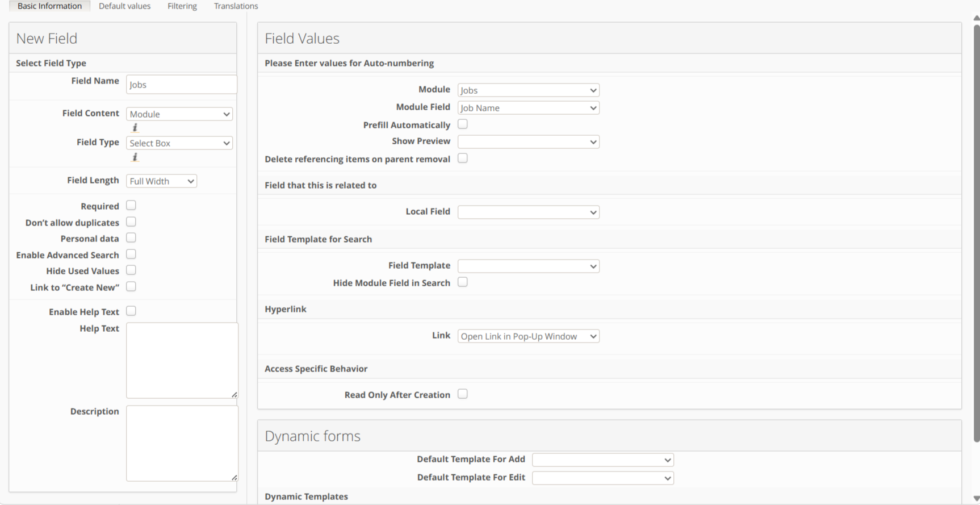Check the Personal data checkbox
This screenshot has width=980, height=505.
pyautogui.click(x=131, y=238)
